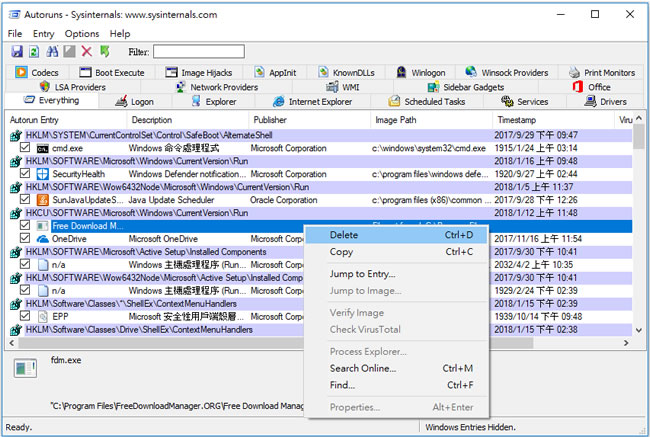The image size is (650, 437).
Task: Open the Office tab
Action: pyautogui.click(x=592, y=87)
